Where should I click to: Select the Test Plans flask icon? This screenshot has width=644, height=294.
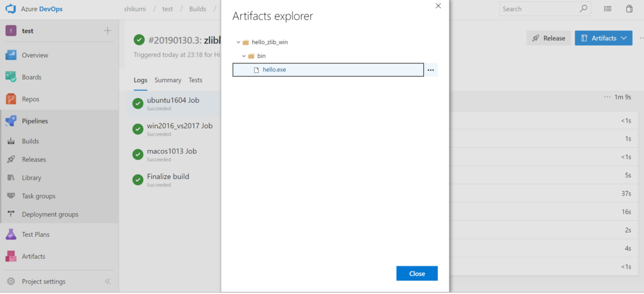click(11, 234)
